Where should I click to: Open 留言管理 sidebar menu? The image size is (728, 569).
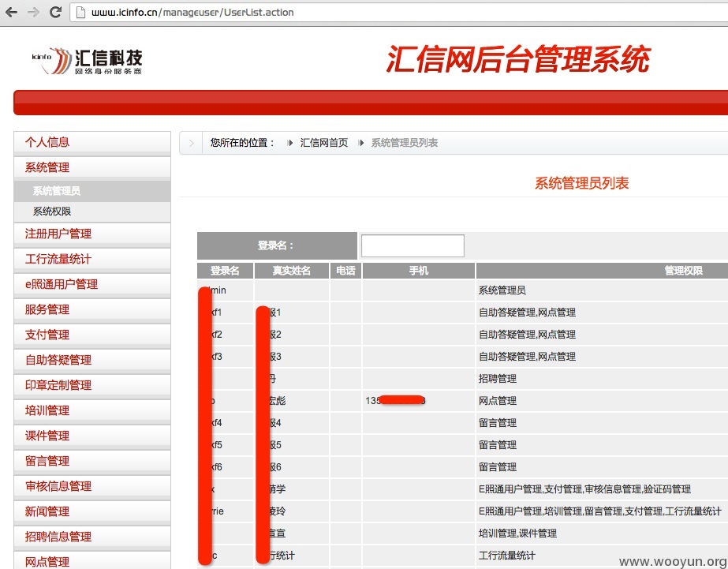(x=92, y=461)
